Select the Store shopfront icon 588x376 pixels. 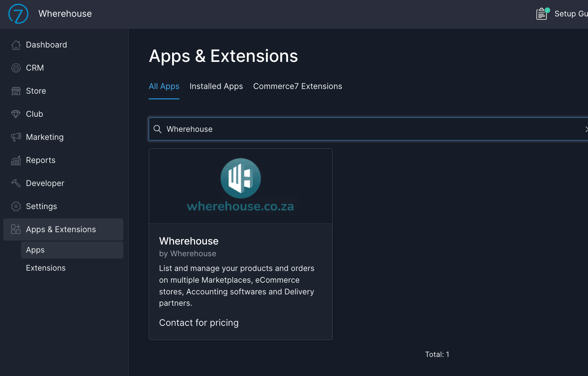coord(16,91)
